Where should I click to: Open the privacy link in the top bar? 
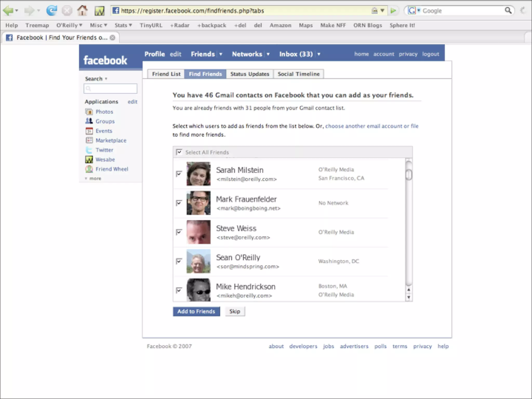[408, 54]
